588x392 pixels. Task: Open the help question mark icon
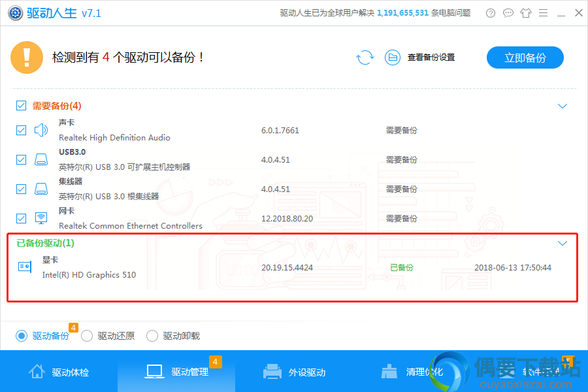coord(491,13)
